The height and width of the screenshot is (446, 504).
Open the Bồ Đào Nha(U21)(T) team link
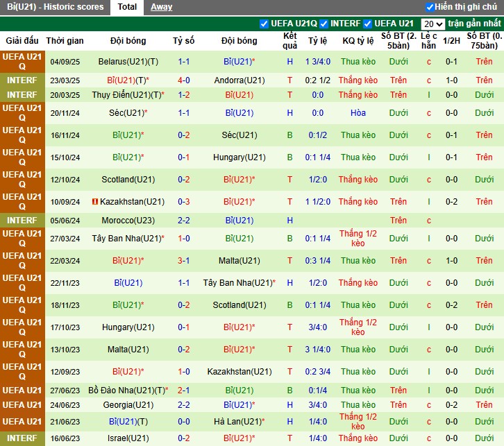point(127,391)
